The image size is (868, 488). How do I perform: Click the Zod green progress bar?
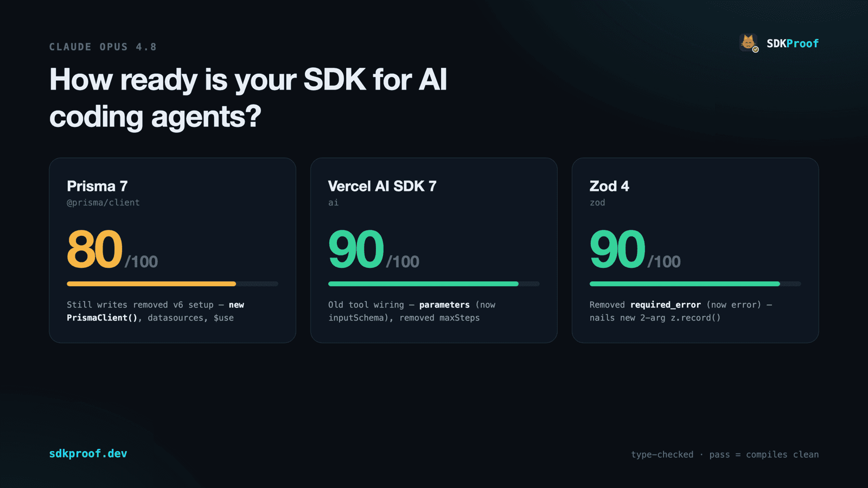[x=695, y=284]
